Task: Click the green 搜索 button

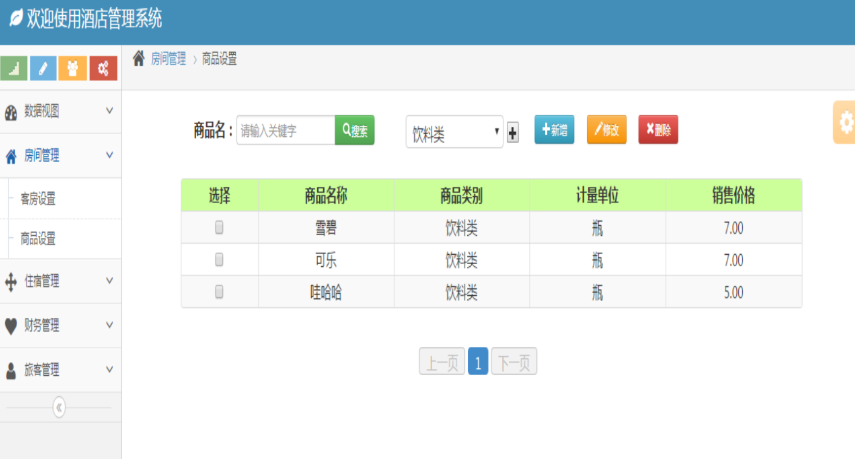Action: (354, 130)
